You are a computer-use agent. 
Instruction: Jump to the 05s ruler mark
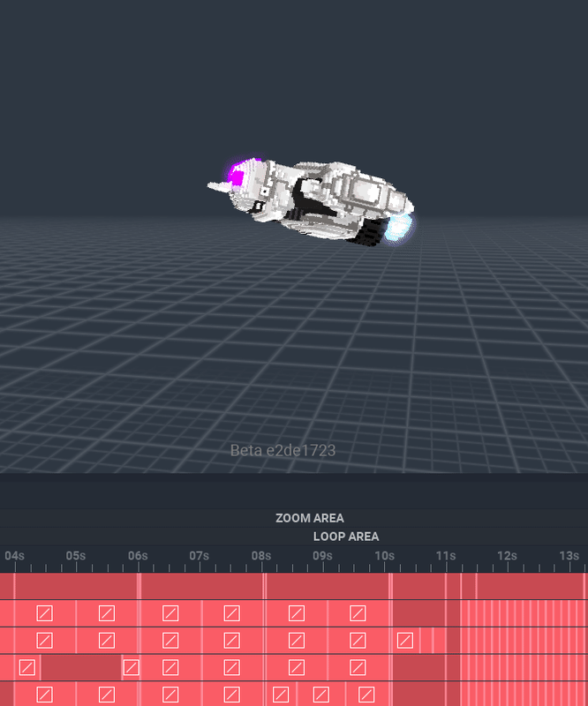[76, 556]
